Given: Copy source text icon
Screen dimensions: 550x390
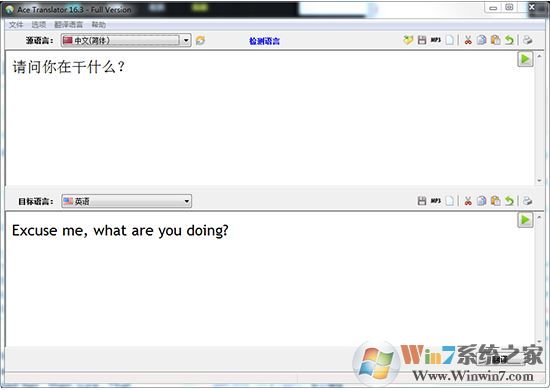Looking at the screenshot, I should tap(482, 40).
